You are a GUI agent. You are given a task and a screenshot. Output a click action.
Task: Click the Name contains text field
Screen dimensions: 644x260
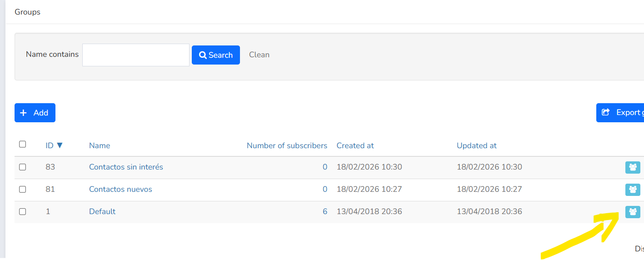point(136,55)
